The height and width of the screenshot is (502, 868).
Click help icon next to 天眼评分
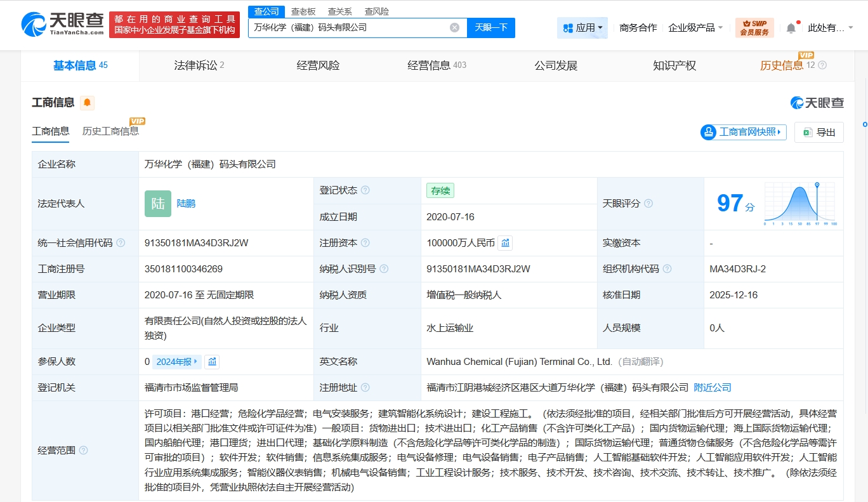tap(648, 204)
